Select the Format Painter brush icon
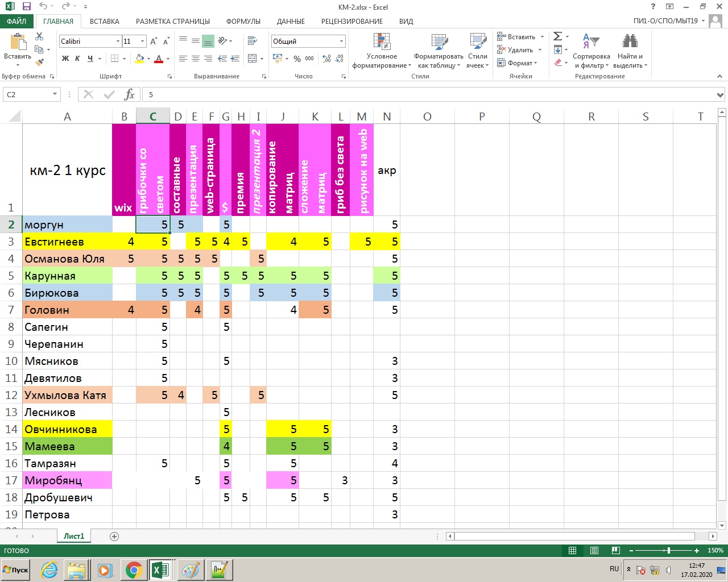 click(x=39, y=63)
